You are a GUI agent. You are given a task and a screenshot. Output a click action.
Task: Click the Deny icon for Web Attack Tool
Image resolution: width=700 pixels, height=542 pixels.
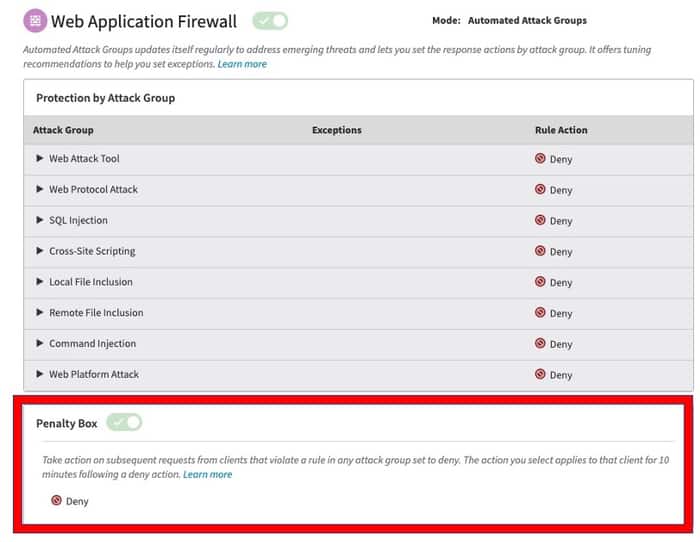click(540, 159)
